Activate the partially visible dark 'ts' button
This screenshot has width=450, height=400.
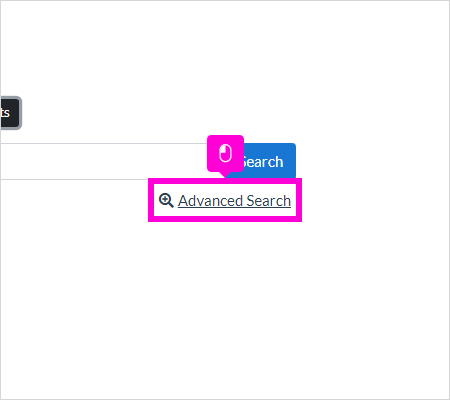[x=10, y=113]
